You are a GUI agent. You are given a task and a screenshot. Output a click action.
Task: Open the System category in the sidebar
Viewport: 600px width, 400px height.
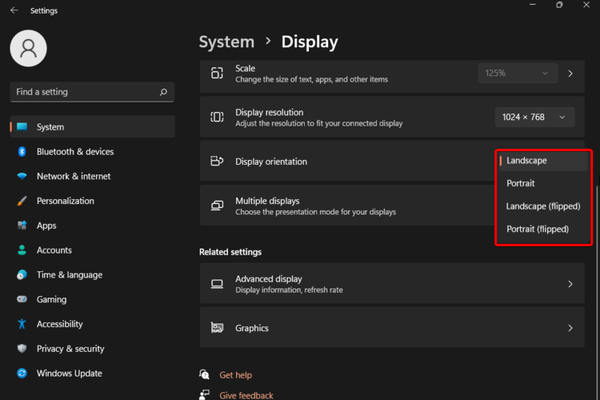(92, 127)
